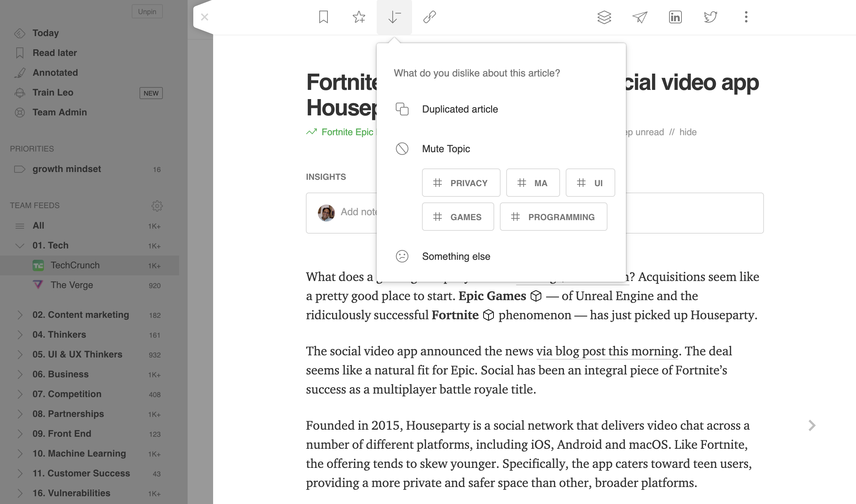
Task: Expand the 07. Competition folder
Action: click(x=20, y=394)
